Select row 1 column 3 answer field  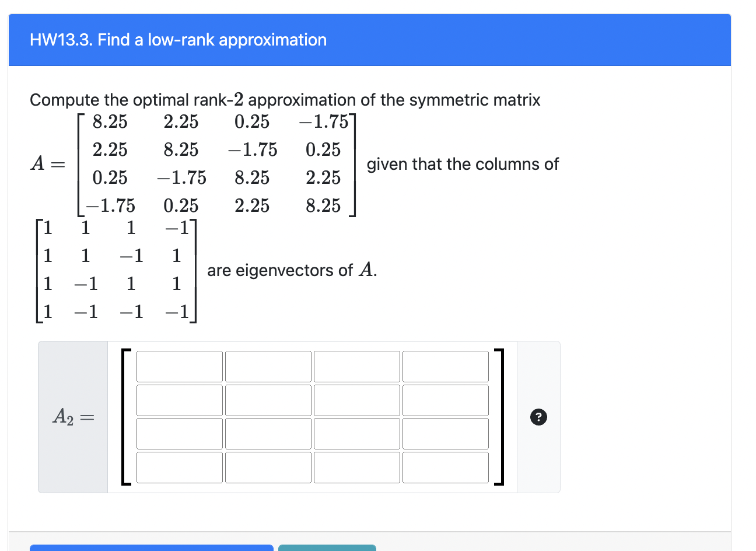[356, 367]
